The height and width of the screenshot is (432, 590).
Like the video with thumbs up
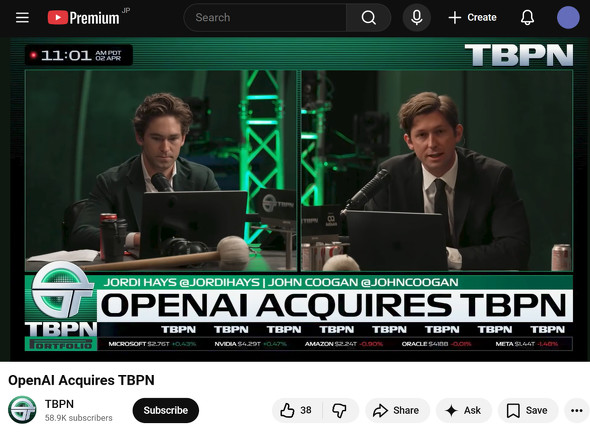297,410
